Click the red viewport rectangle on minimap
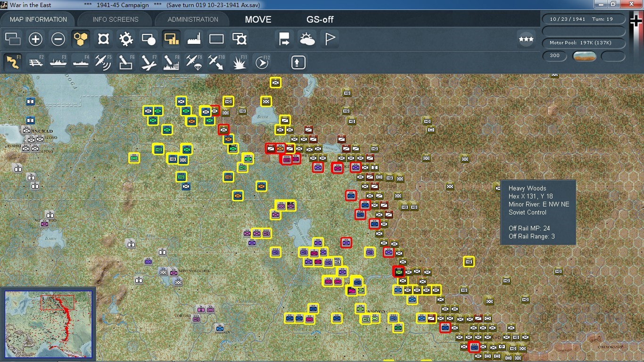 coord(57,303)
